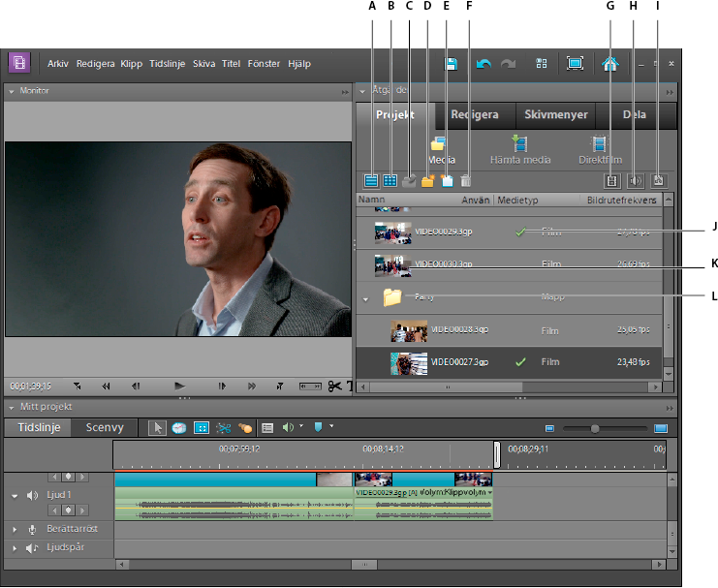Click the list options icon in timeline

267,428
